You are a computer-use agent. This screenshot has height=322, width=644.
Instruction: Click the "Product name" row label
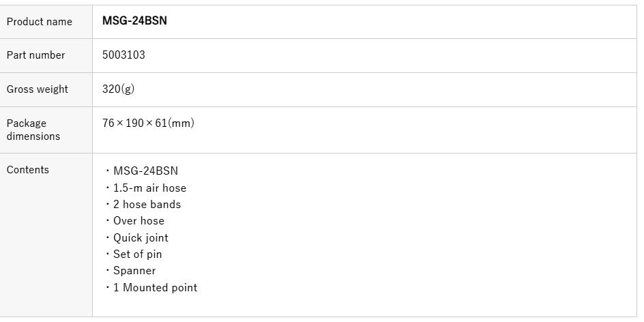39,22
